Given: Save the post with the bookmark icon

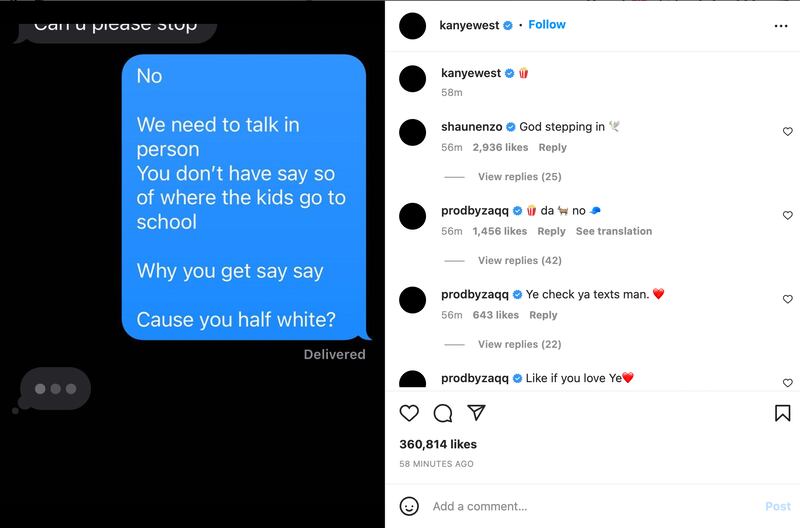Looking at the screenshot, I should point(782,413).
